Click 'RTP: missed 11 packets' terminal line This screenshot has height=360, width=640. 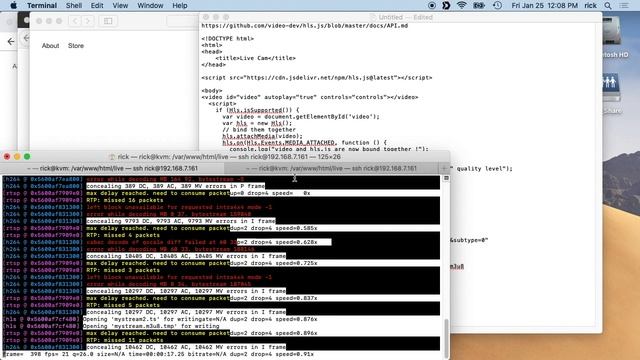[125, 340]
